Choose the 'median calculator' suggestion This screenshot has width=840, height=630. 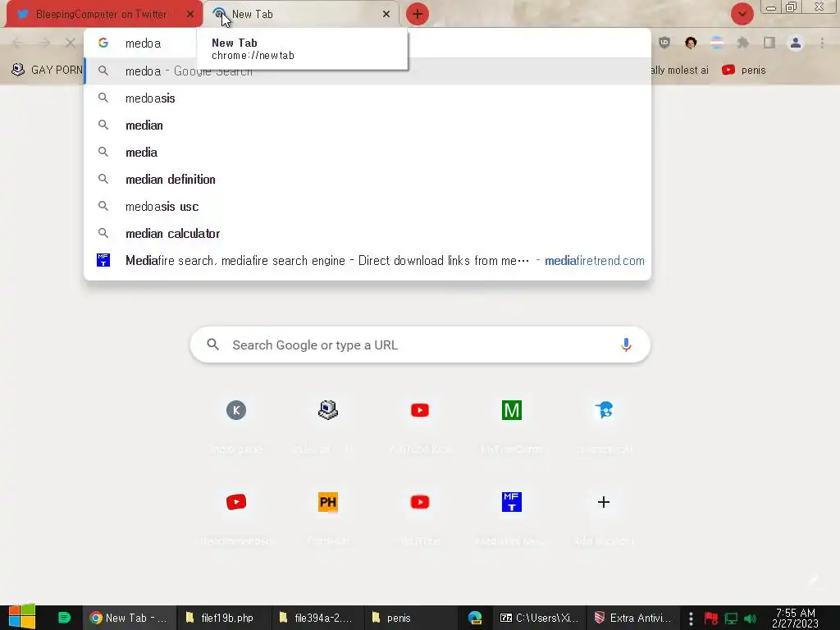coord(367,233)
